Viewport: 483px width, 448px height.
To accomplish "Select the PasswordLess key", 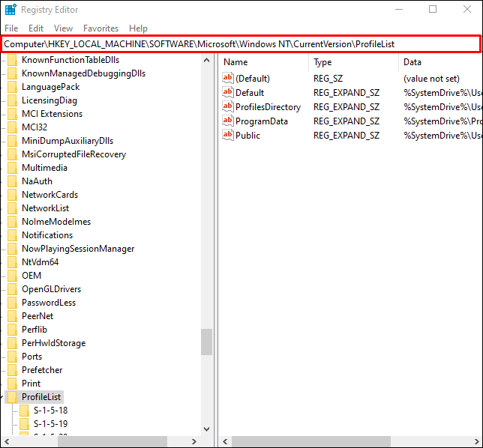I will (49, 303).
